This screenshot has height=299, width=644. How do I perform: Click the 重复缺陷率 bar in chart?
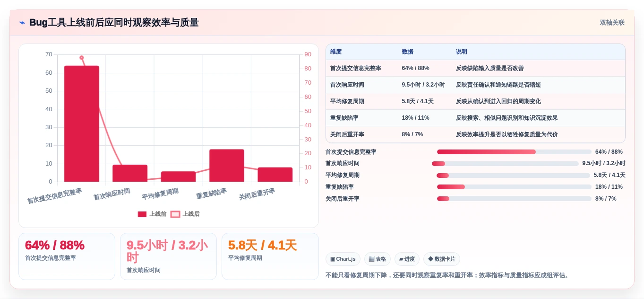point(227,166)
